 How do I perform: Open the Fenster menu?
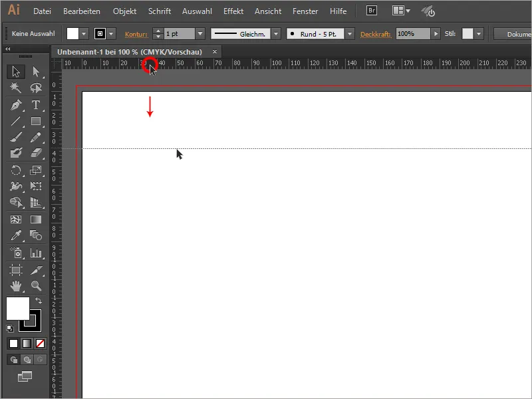pyautogui.click(x=305, y=11)
